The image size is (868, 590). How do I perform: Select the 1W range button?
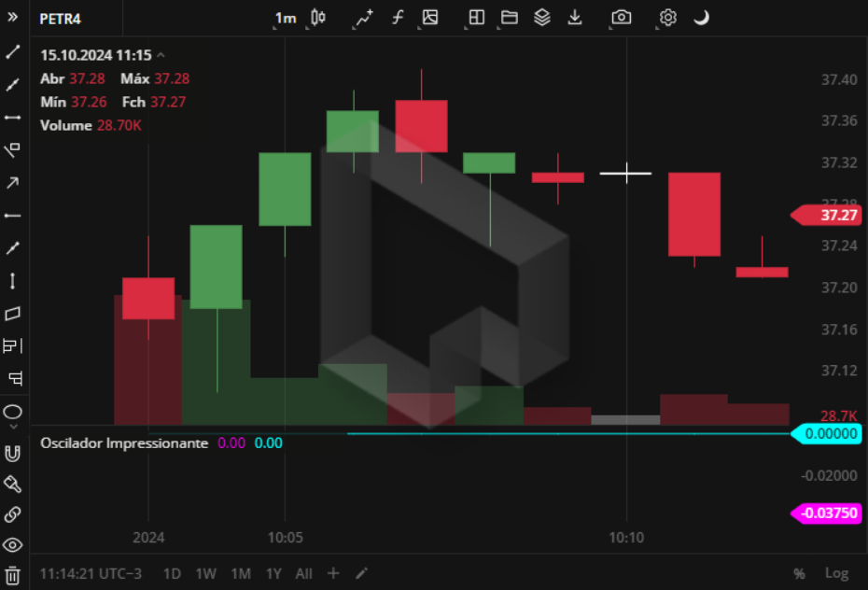205,574
